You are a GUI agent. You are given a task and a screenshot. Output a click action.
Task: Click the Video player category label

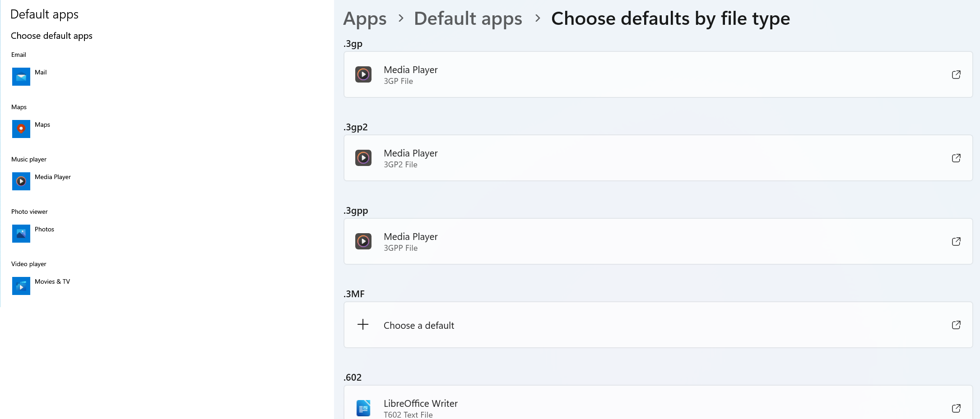29,264
